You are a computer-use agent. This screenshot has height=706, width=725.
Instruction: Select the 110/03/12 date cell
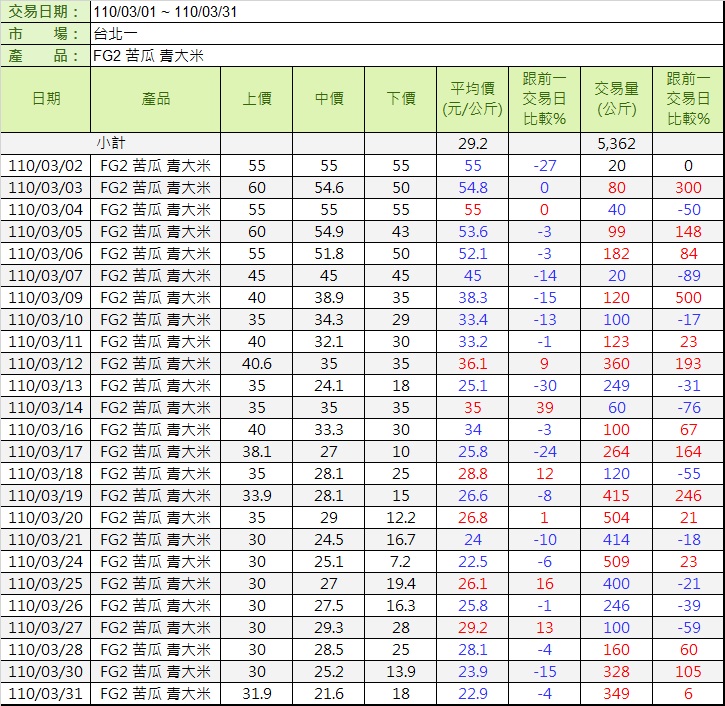click(x=46, y=364)
